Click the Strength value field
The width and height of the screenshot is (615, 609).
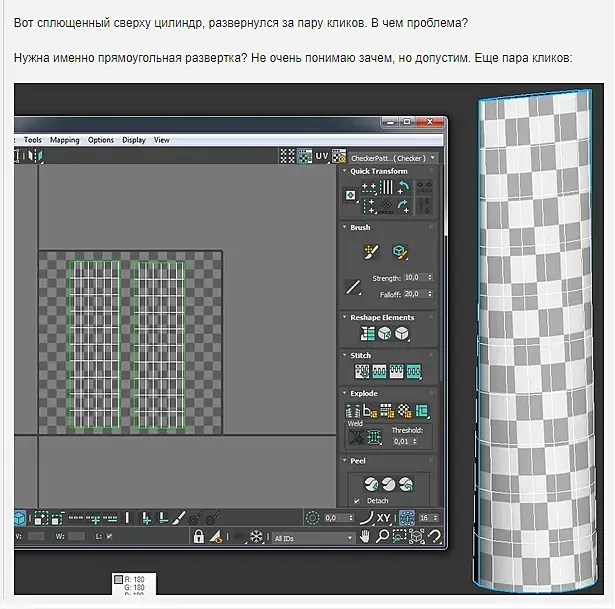[x=418, y=278]
